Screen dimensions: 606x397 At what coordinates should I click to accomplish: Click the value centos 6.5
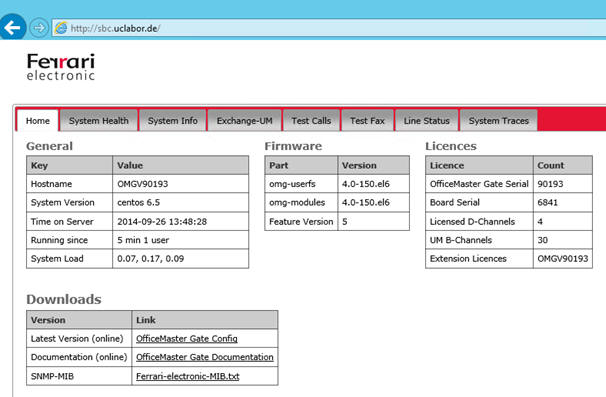point(180,202)
